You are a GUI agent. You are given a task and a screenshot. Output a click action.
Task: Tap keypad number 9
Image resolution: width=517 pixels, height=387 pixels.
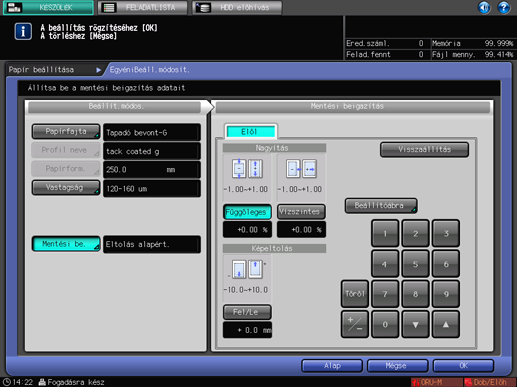(446, 294)
